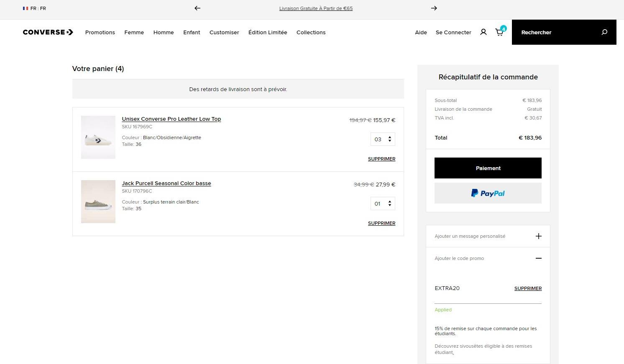Show previous announcement with left arrow
Screen dimensions: 624x364
(x=197, y=8)
